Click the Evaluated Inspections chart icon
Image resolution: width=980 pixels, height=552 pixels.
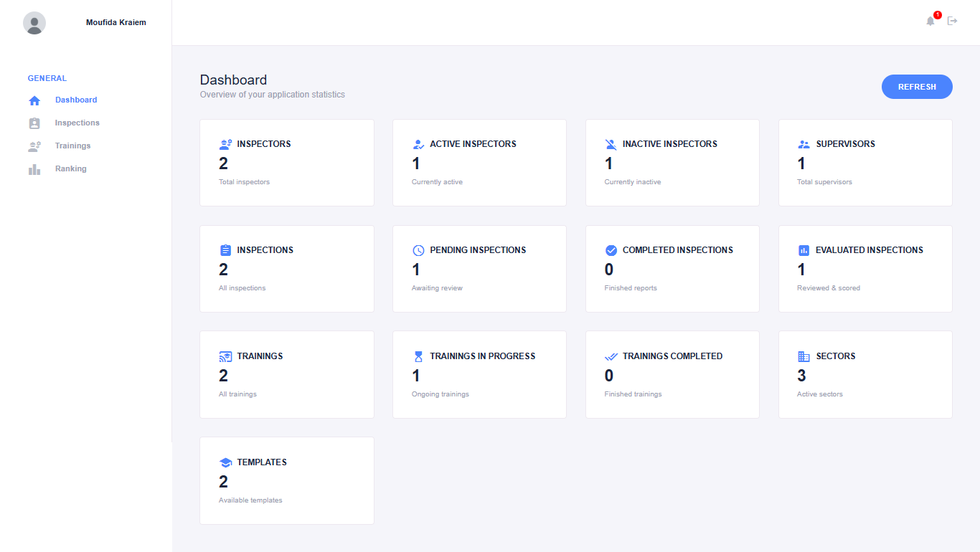804,249
